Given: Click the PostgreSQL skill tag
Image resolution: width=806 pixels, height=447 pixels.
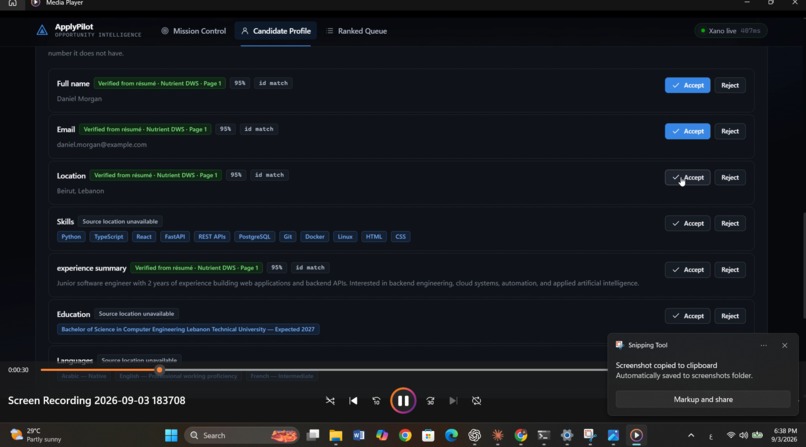Looking at the screenshot, I should [254, 237].
